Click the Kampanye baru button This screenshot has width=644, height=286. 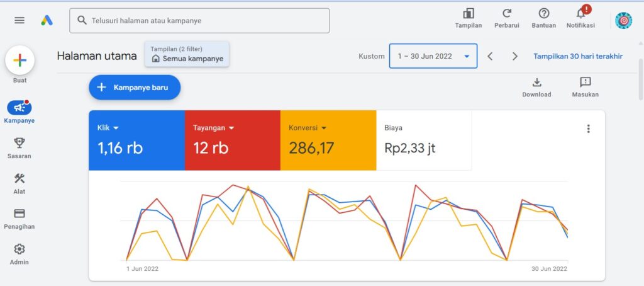(x=135, y=88)
